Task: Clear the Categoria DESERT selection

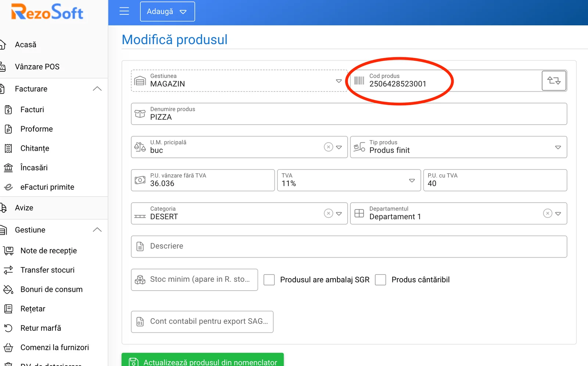Action: coord(328,213)
